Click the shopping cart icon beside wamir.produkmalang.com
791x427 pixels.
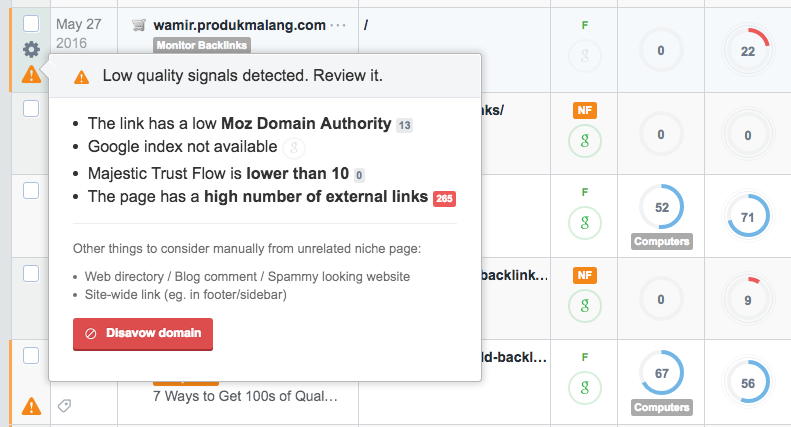pos(139,25)
